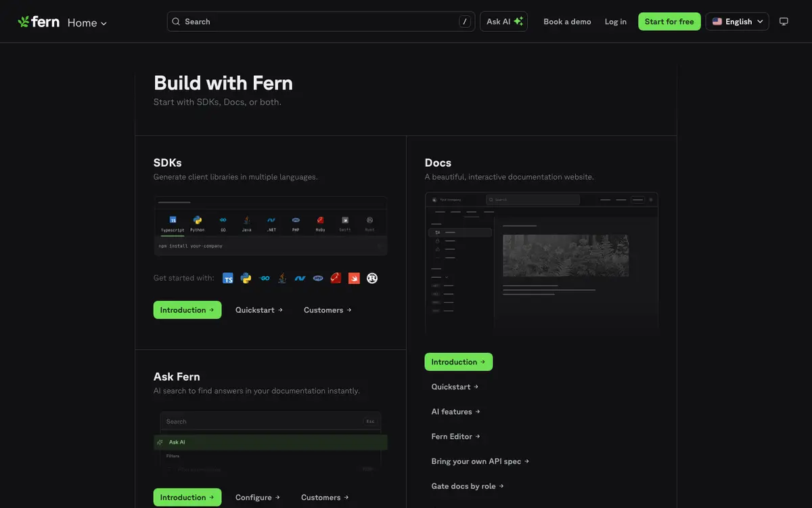Click Ruby icon in Get started with row
Viewport: 812px width, 508px height.
point(336,278)
